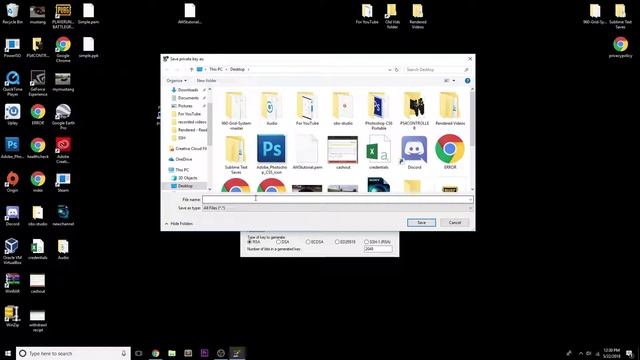
Task: Click This PC in the address breadcrumb
Action: [x=216, y=69]
